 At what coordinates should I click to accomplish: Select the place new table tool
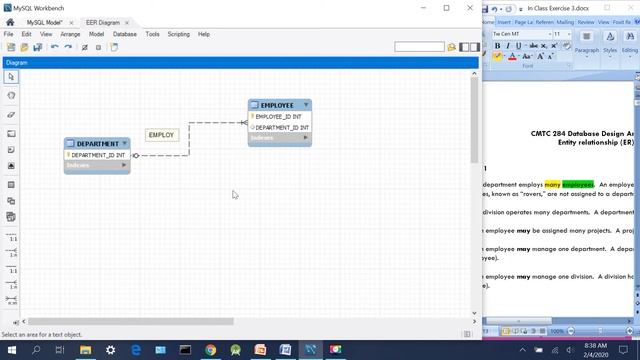[11, 185]
